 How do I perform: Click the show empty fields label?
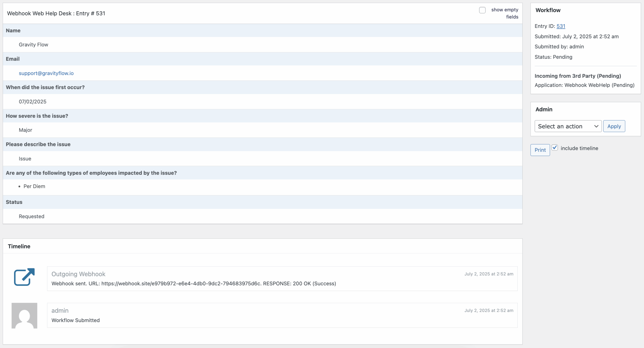click(505, 13)
